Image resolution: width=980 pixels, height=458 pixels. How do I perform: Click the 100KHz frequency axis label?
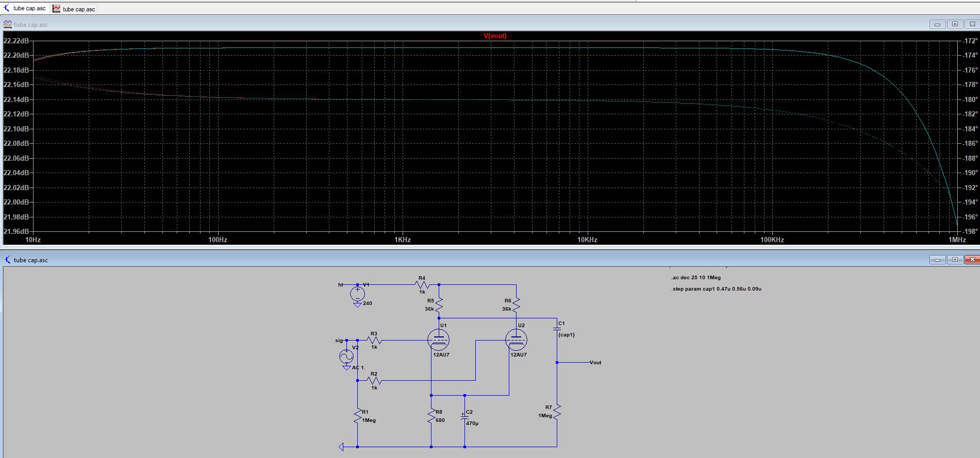click(x=772, y=240)
